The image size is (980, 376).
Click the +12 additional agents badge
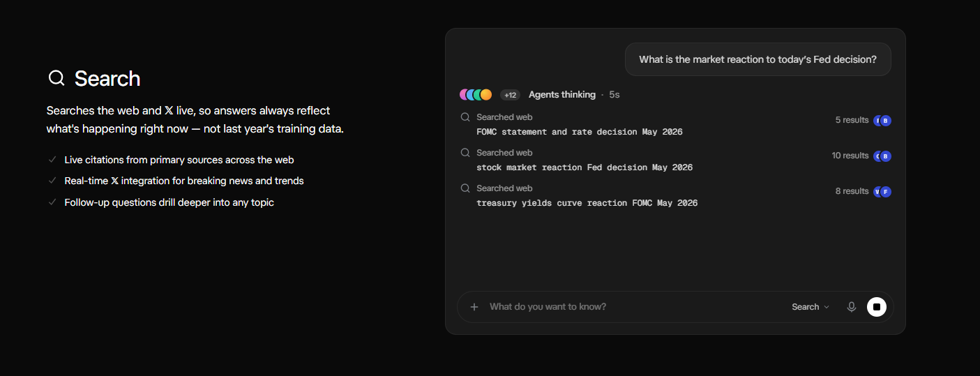511,95
